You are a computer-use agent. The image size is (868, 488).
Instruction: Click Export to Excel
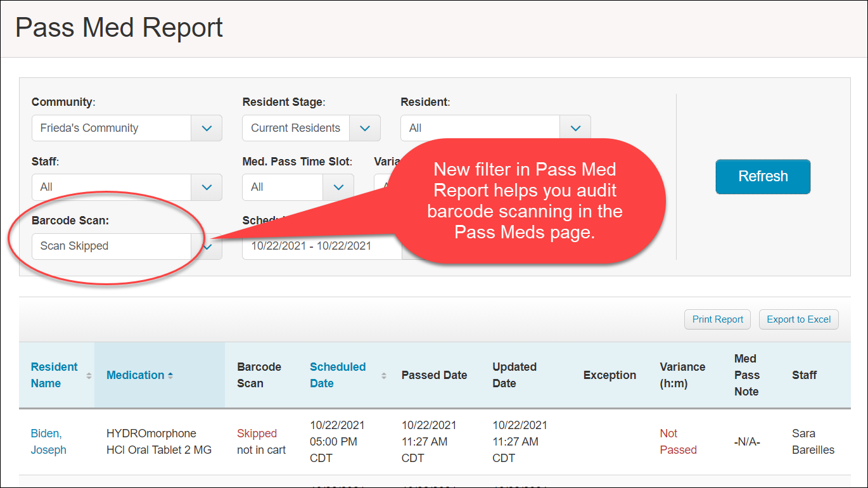798,319
